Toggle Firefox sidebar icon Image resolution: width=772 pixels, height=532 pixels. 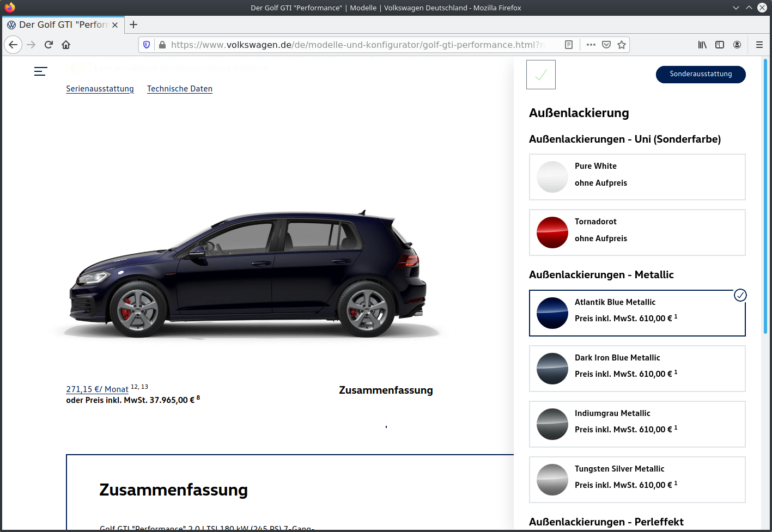coord(720,45)
